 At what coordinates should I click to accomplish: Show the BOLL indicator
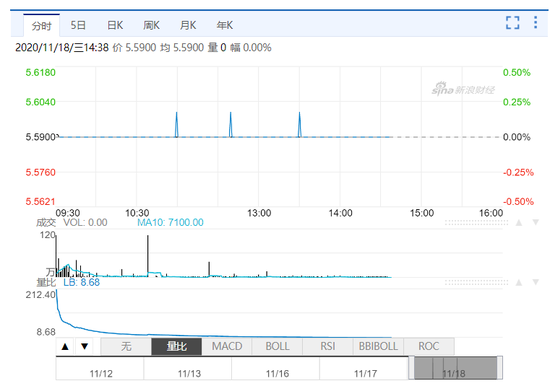click(x=277, y=347)
